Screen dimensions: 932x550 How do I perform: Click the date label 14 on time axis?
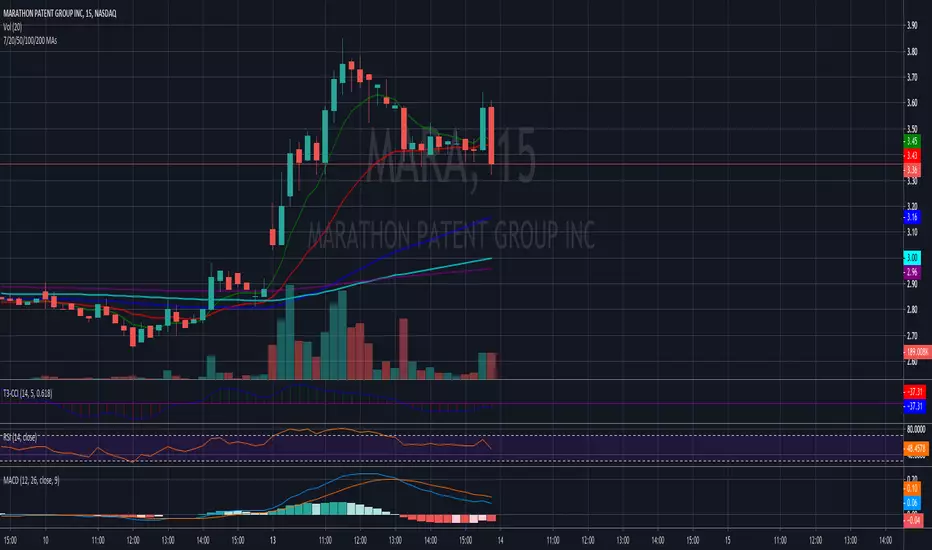[x=500, y=540]
